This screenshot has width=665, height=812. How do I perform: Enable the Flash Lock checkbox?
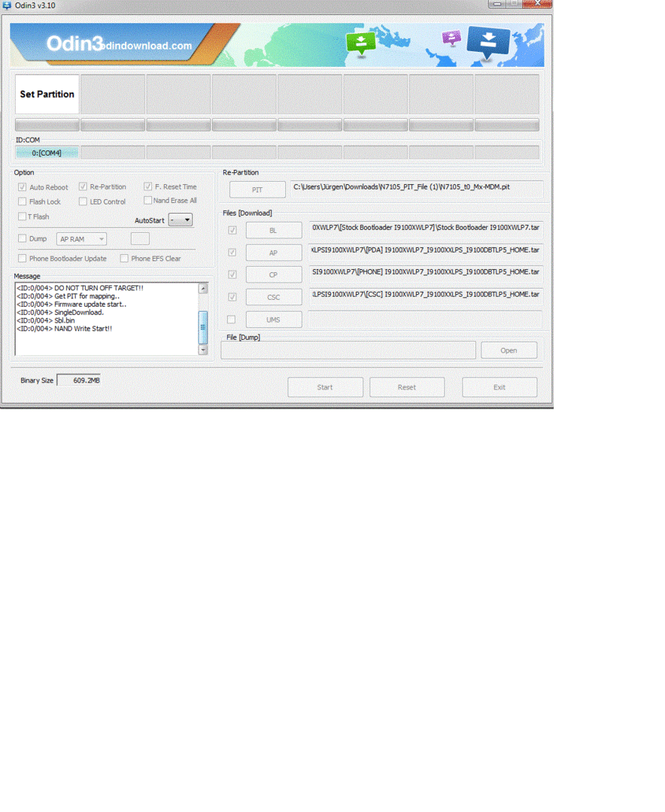pos(23,201)
